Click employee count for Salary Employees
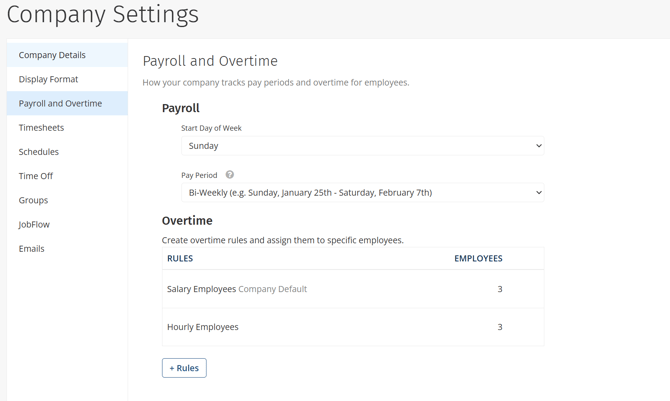Screen dimensions: 670x401 [x=500, y=289]
